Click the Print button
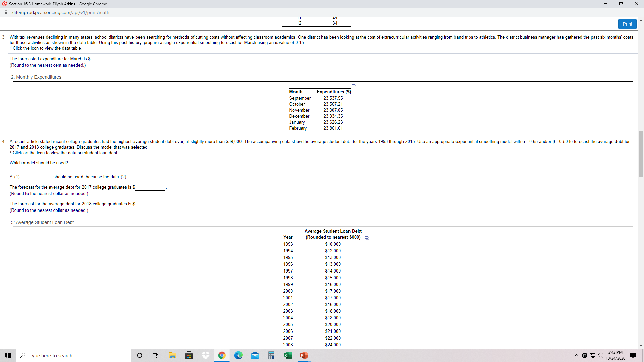This screenshot has height=362, width=644. point(627,24)
